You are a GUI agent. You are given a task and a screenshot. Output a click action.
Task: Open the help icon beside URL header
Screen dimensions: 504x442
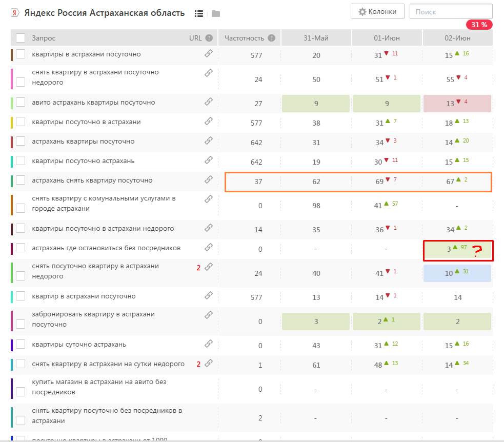(209, 38)
